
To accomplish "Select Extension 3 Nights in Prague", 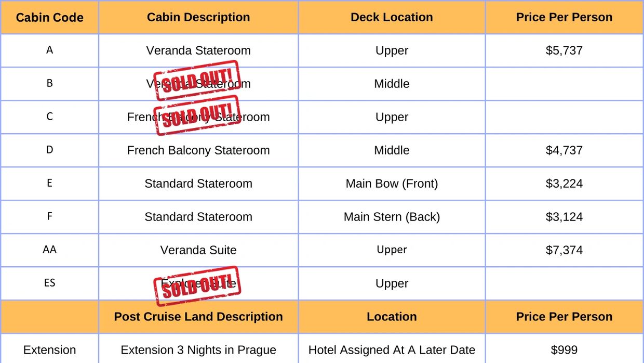I will click(x=198, y=350).
